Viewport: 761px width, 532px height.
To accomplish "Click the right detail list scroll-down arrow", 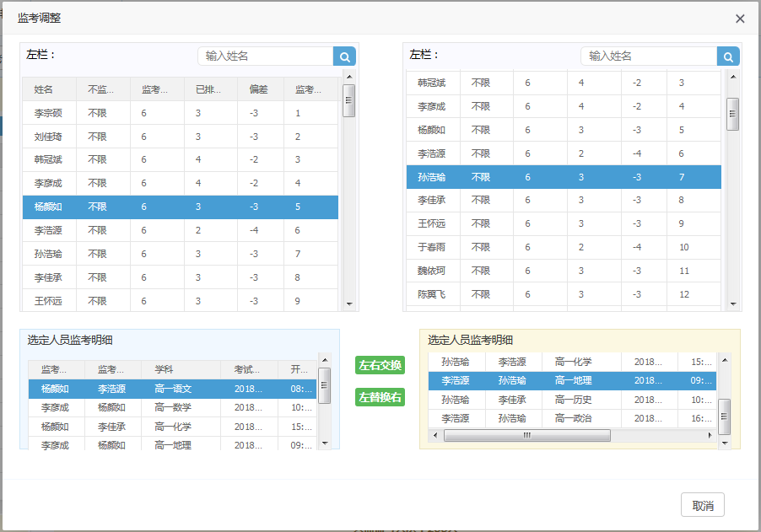I will pyautogui.click(x=724, y=443).
